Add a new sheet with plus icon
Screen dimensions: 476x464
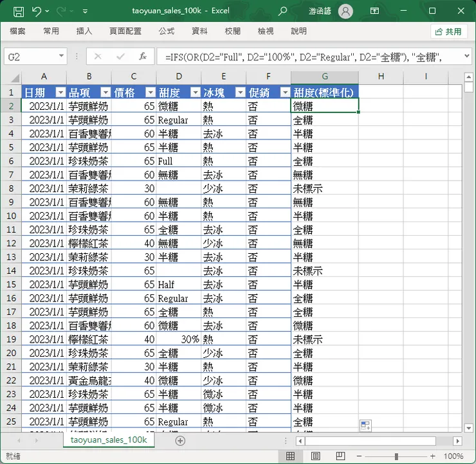180,440
